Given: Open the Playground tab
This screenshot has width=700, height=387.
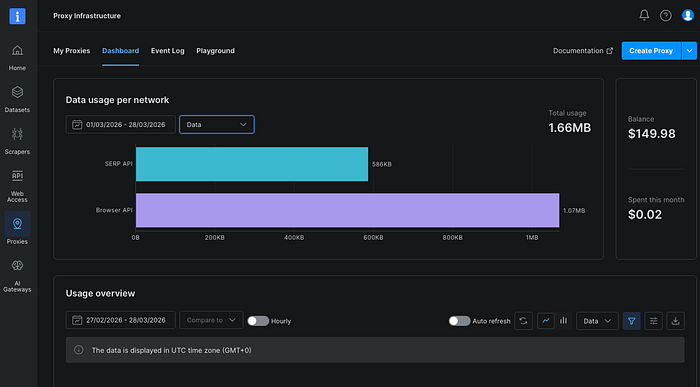Looking at the screenshot, I should [x=215, y=51].
